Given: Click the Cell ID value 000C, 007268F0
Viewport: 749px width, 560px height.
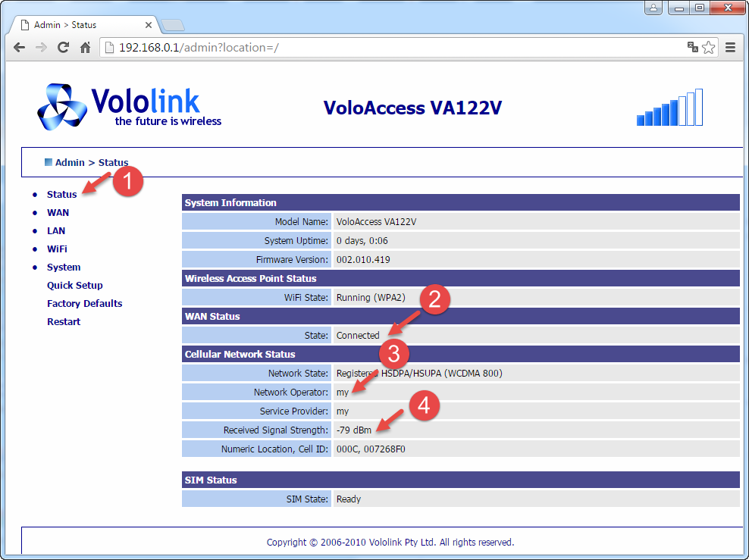Looking at the screenshot, I should click(371, 449).
